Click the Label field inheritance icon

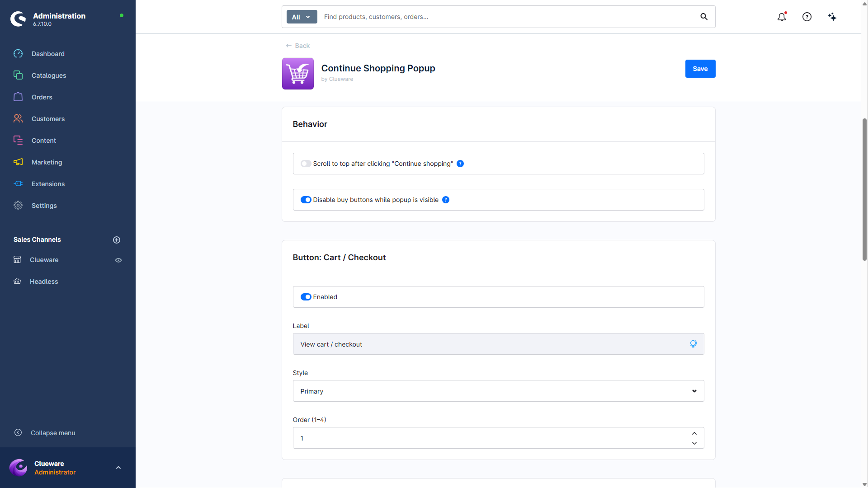(x=693, y=344)
